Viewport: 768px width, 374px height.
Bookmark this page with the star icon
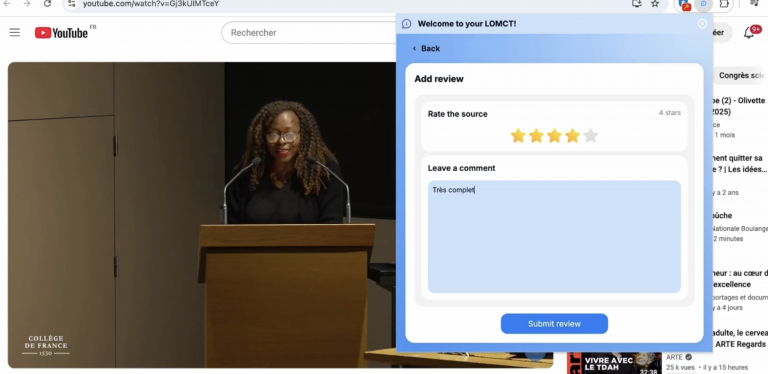click(x=655, y=4)
